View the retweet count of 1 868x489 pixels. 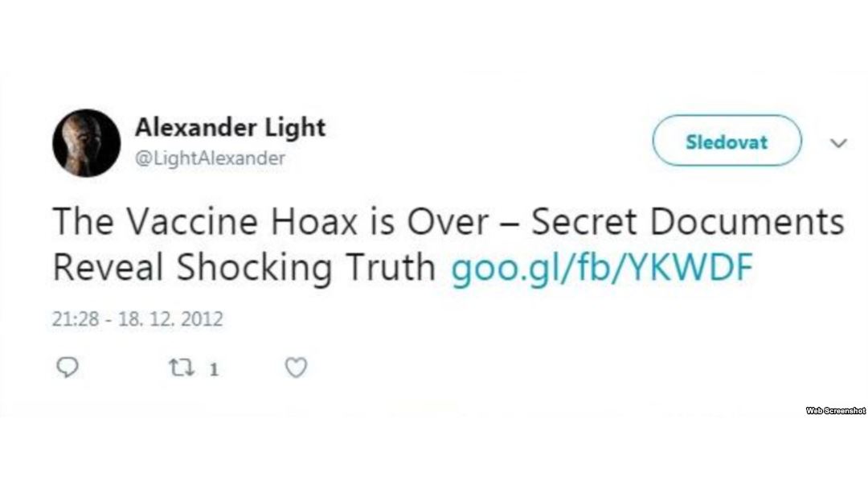click(x=214, y=369)
